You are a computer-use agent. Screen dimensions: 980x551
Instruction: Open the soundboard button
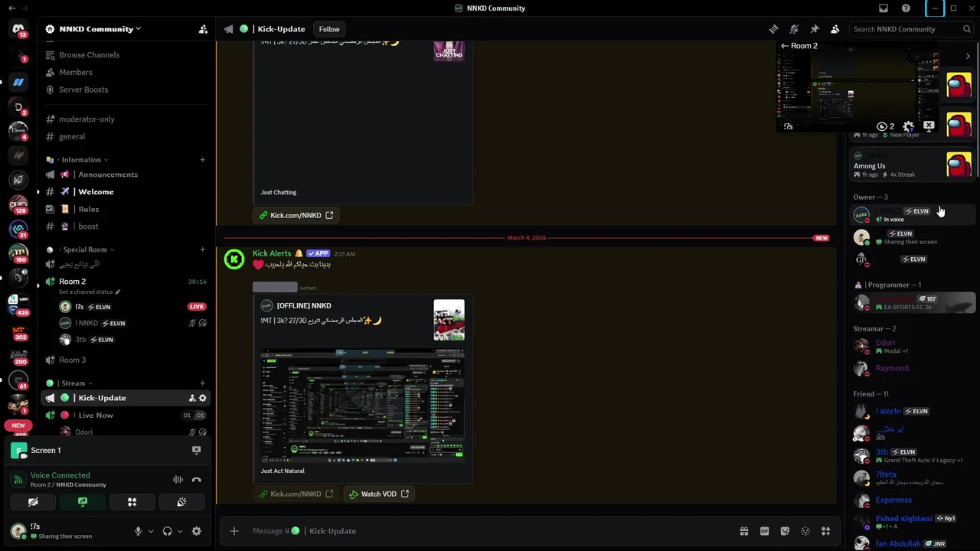click(x=181, y=502)
